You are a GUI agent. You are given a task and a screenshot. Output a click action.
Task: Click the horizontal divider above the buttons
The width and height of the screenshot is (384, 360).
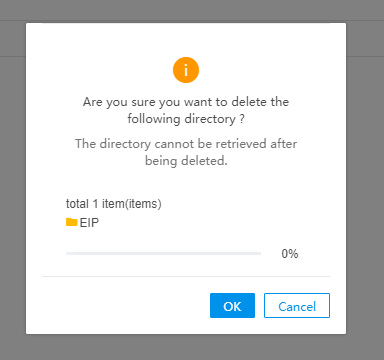click(x=186, y=276)
